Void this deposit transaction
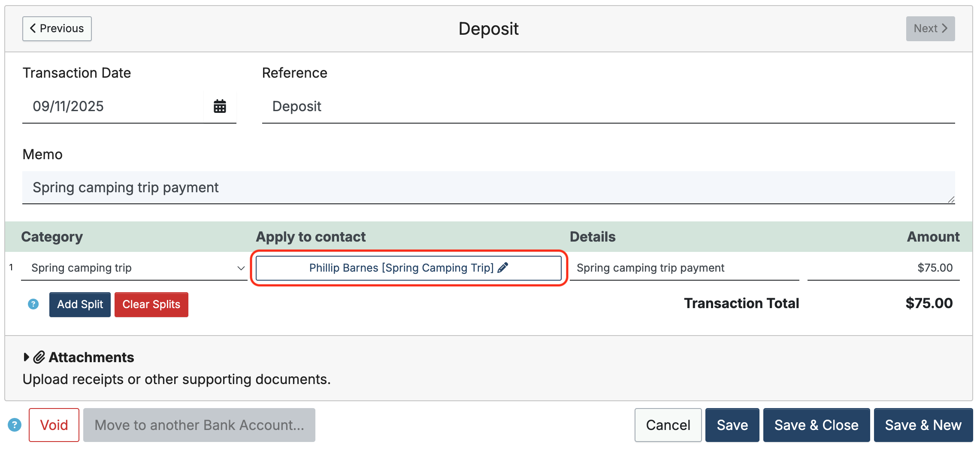 (x=54, y=425)
